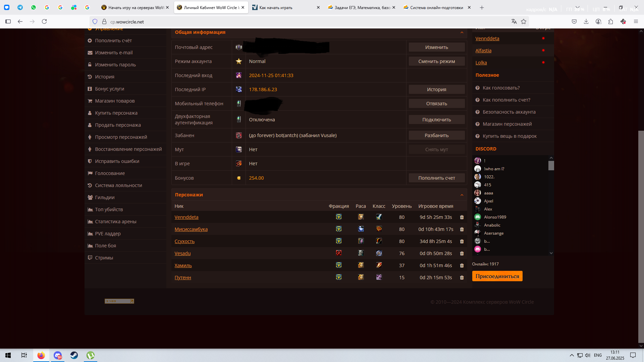
Task: Collapse the Общая информация section
Action: point(462,33)
